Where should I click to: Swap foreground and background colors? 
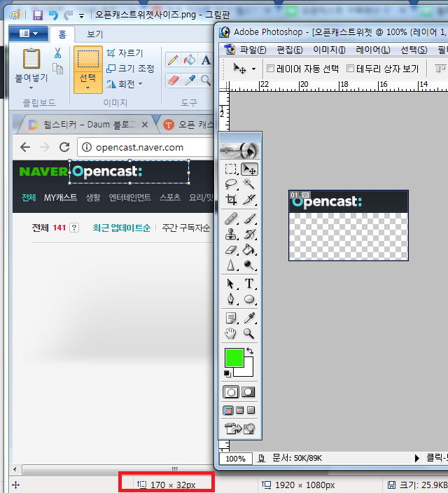click(250, 351)
